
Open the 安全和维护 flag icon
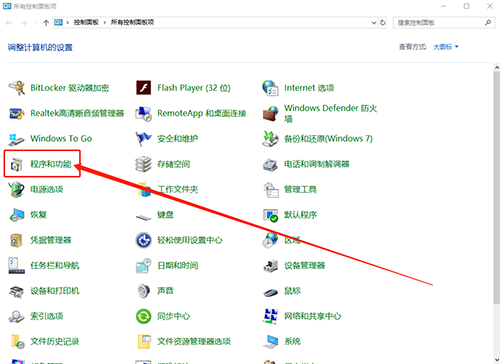(x=143, y=139)
